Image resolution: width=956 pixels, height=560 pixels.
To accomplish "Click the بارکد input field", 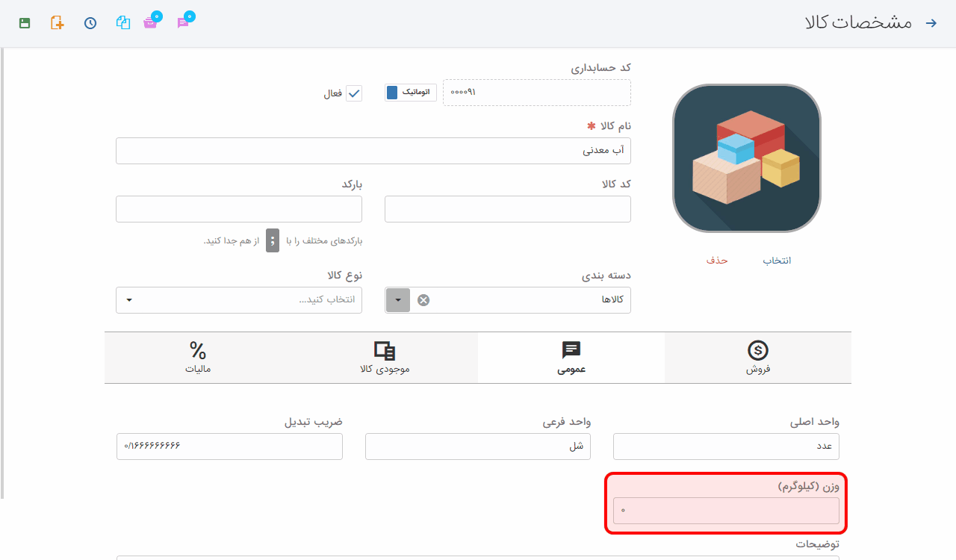I will (x=239, y=209).
